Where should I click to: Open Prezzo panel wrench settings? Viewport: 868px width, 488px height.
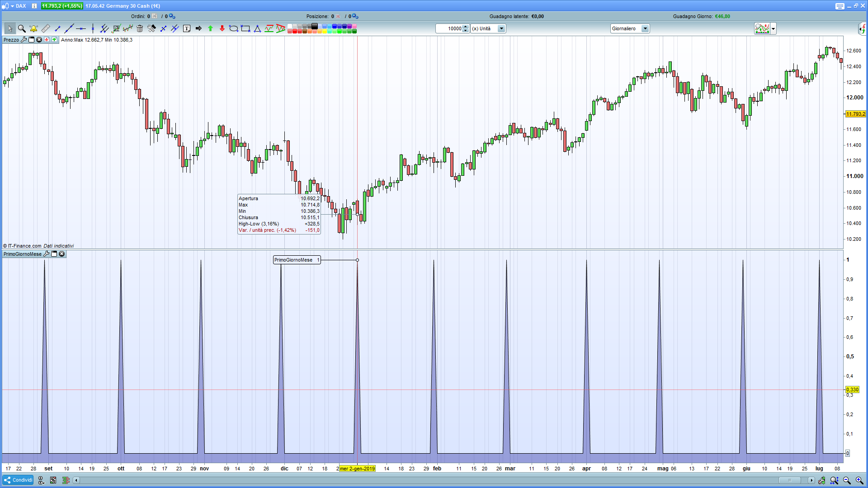(24, 40)
